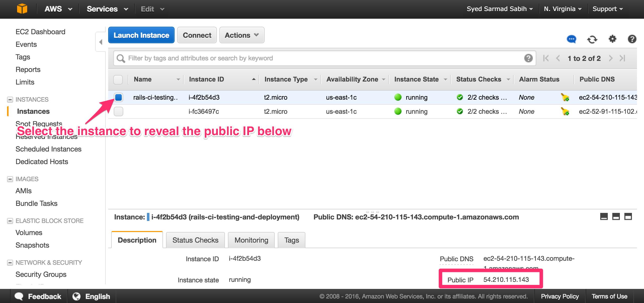644x303 pixels.
Task: Minimize the details pane to smallest size
Action: [604, 216]
